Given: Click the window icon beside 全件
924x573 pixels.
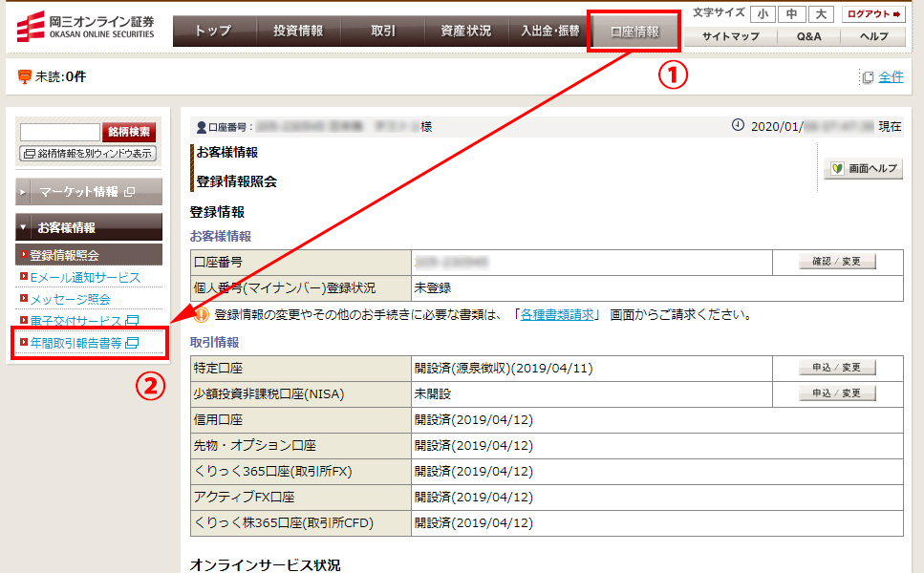Looking at the screenshot, I should [868, 77].
